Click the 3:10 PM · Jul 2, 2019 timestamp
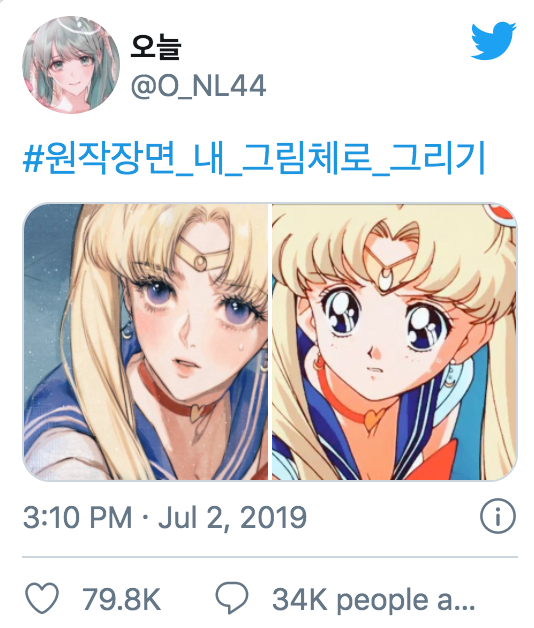 point(165,517)
